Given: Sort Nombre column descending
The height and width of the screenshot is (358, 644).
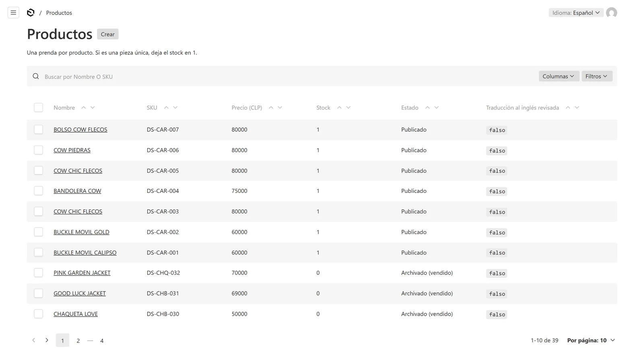Looking at the screenshot, I should tap(93, 108).
